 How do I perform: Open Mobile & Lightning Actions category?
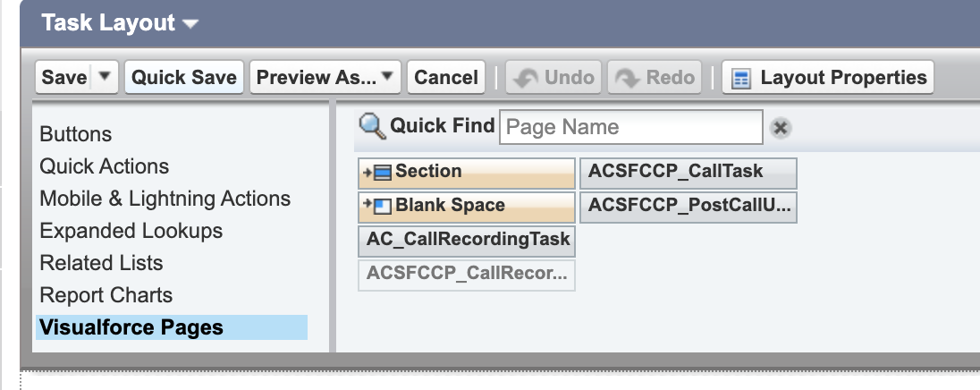coord(165,199)
